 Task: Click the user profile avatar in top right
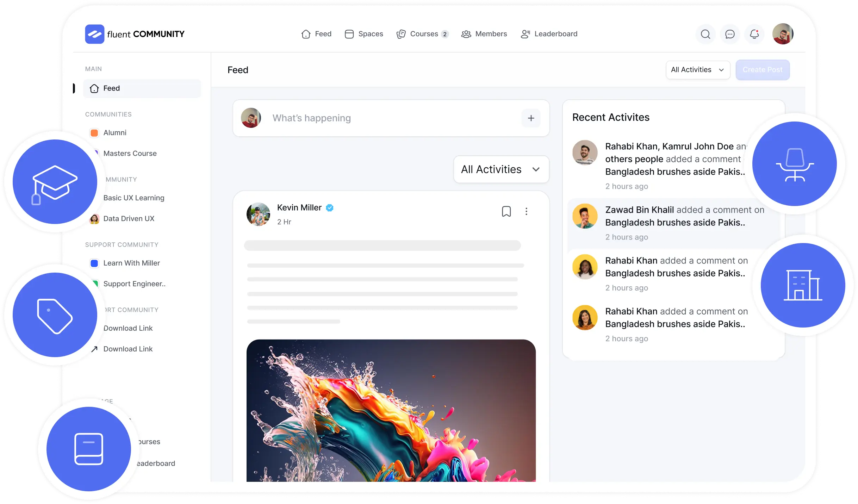point(782,34)
